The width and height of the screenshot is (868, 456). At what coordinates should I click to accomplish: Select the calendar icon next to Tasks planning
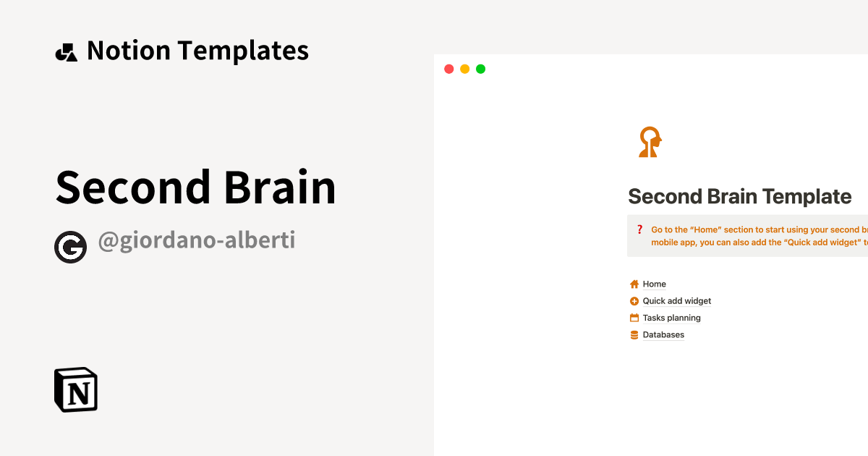pos(633,318)
